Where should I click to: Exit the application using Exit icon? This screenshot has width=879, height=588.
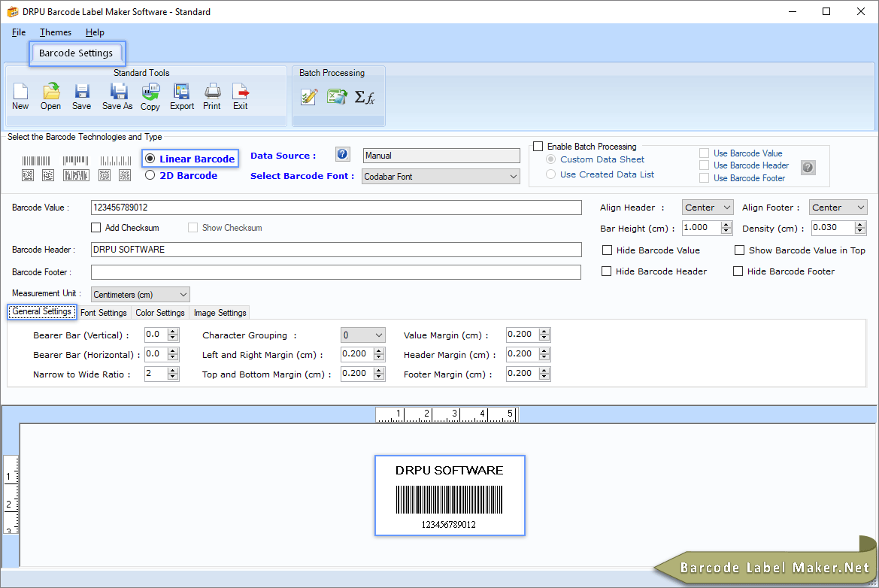(241, 96)
